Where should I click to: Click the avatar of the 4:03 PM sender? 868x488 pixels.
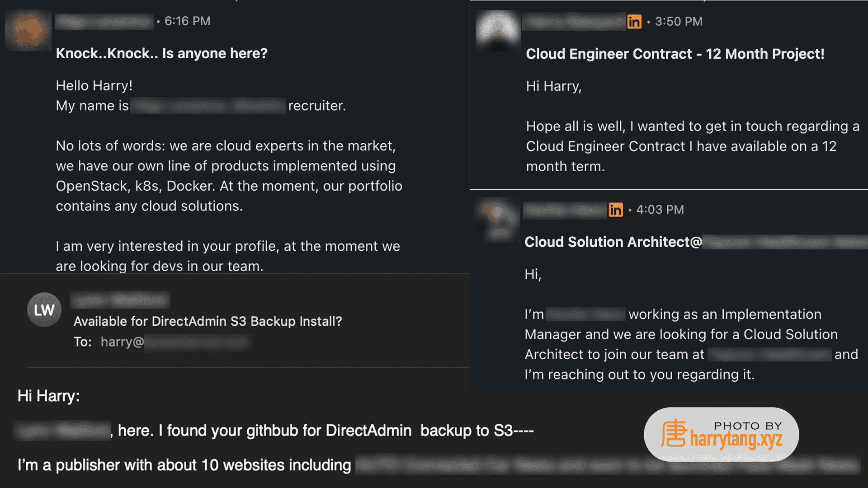tap(498, 220)
